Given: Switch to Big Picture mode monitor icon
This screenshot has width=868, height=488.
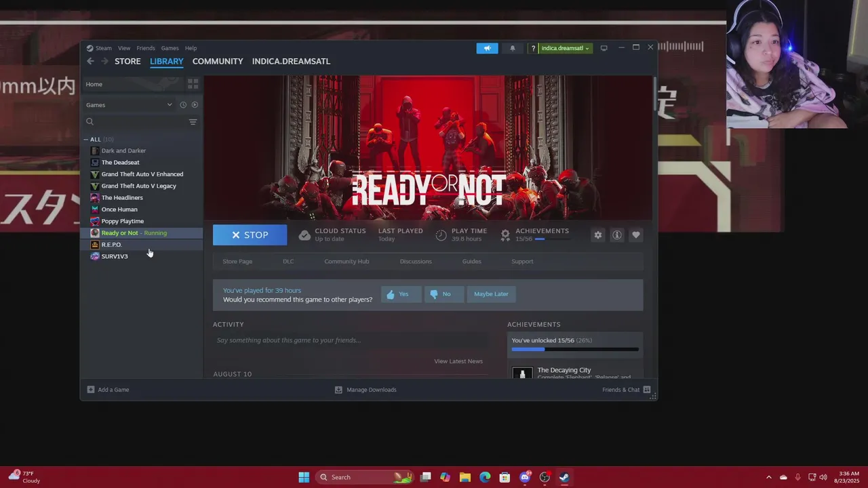Looking at the screenshot, I should tap(604, 48).
